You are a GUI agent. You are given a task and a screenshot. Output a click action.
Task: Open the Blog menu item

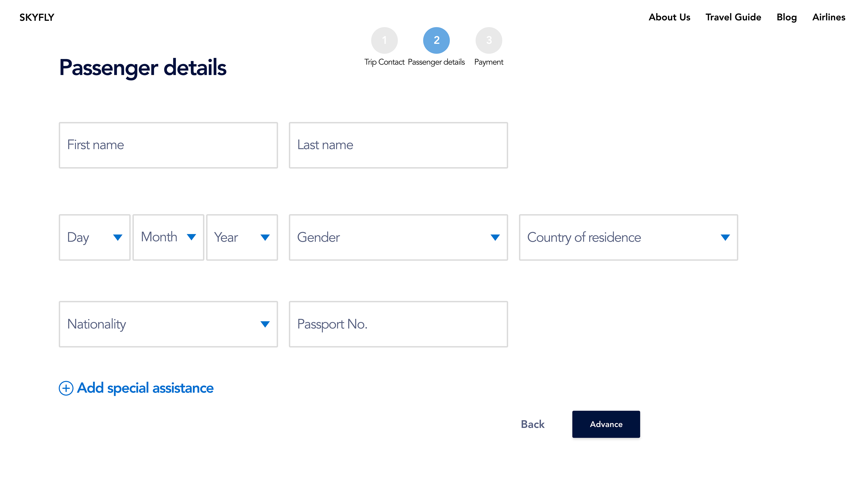tap(787, 17)
